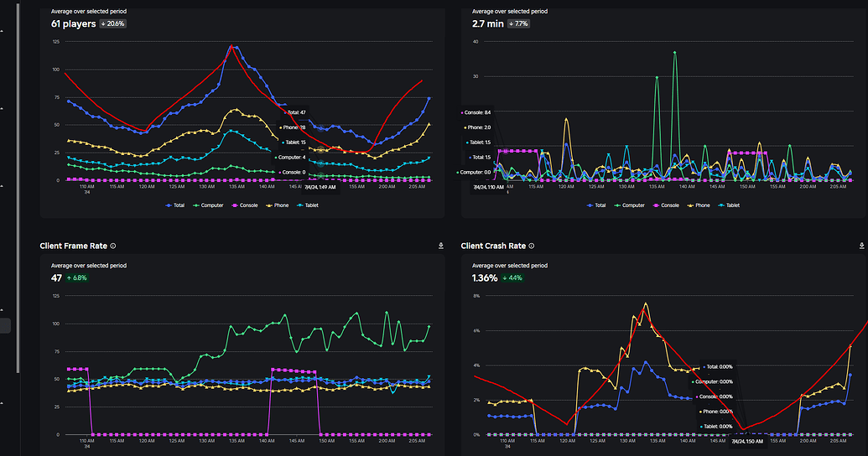Toggle Total series in the players chart legend
The image size is (868, 456).
point(175,205)
